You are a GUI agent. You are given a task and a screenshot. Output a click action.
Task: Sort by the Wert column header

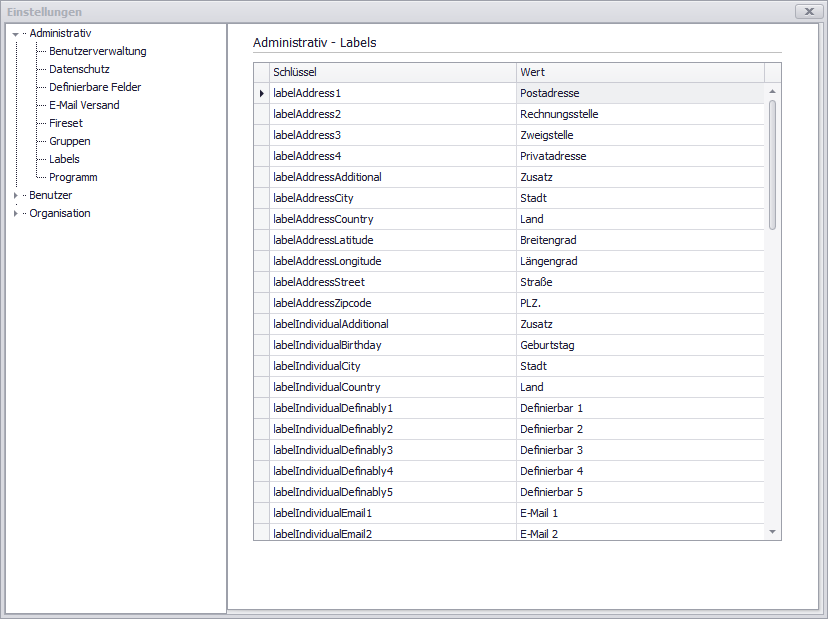(640, 72)
